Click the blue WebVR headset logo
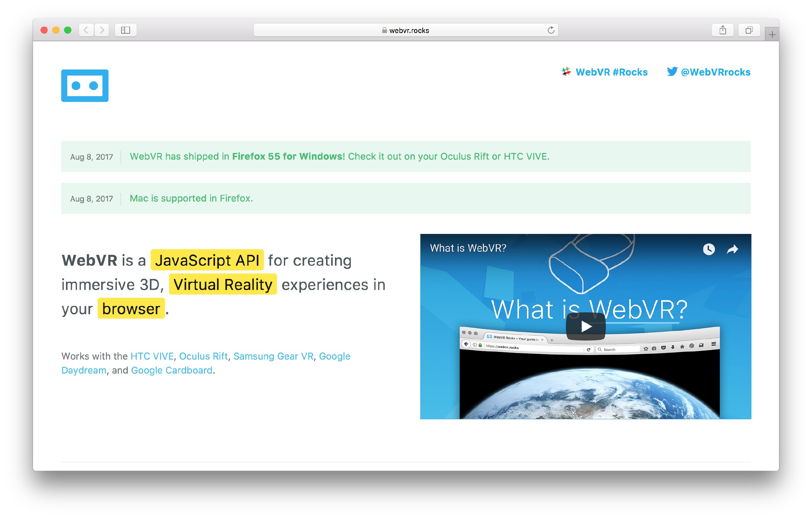 [85, 85]
